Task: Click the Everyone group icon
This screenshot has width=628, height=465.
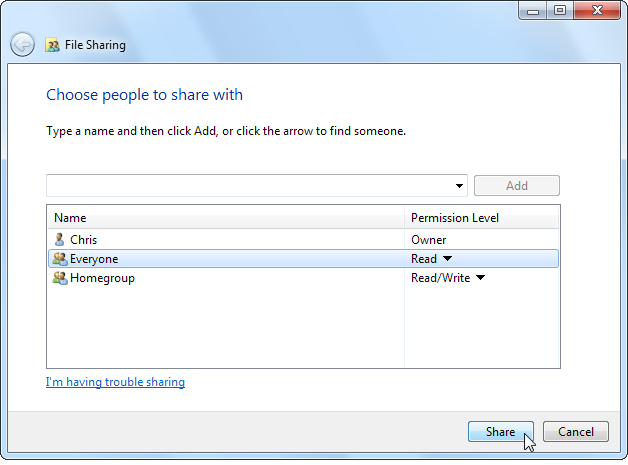Action: (x=60, y=259)
